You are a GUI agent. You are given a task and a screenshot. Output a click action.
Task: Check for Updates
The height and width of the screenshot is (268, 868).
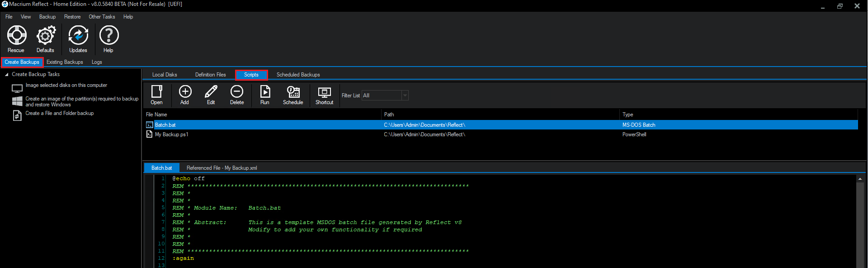click(78, 39)
